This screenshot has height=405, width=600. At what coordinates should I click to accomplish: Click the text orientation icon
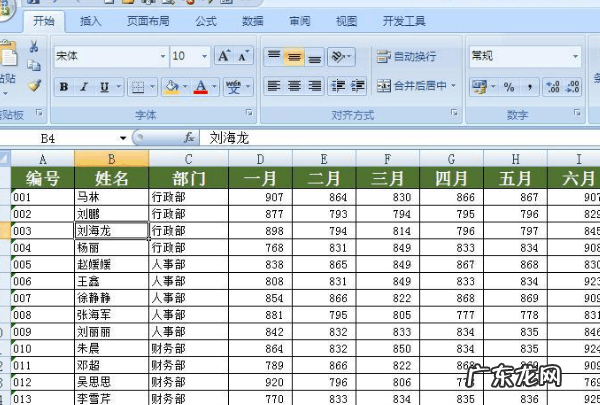click(340, 57)
